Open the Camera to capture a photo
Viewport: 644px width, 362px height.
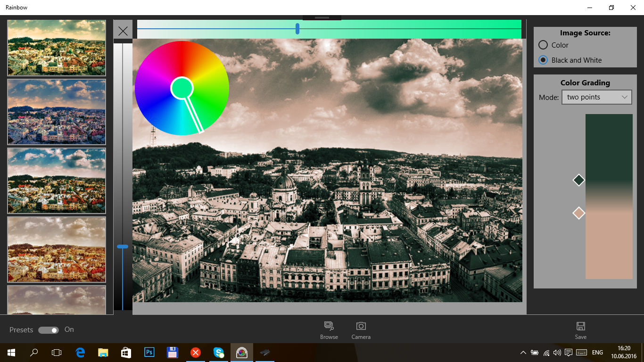point(361,330)
